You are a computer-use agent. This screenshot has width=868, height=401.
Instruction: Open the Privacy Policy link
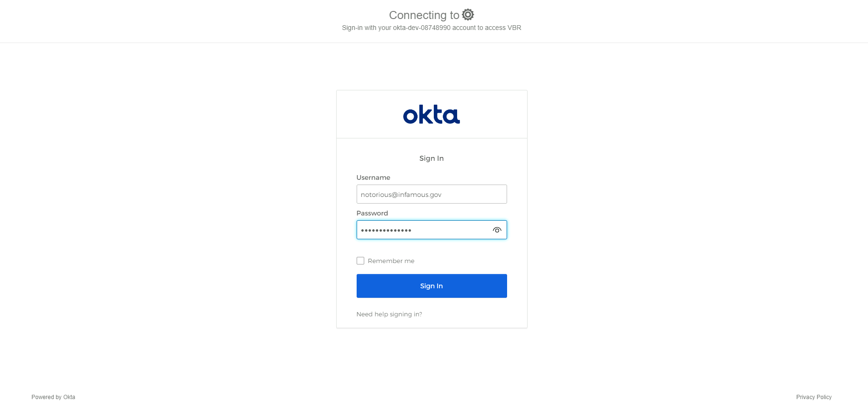[814, 397]
